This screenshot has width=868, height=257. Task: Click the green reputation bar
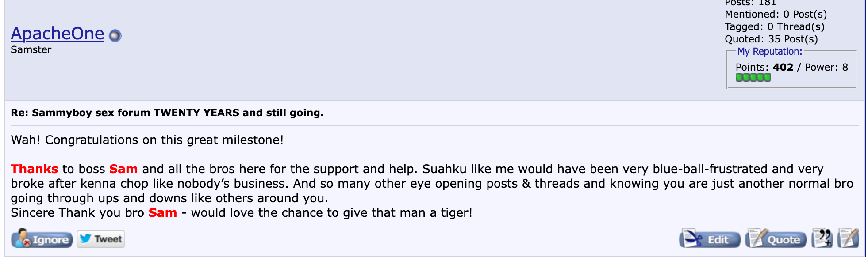coord(753,77)
